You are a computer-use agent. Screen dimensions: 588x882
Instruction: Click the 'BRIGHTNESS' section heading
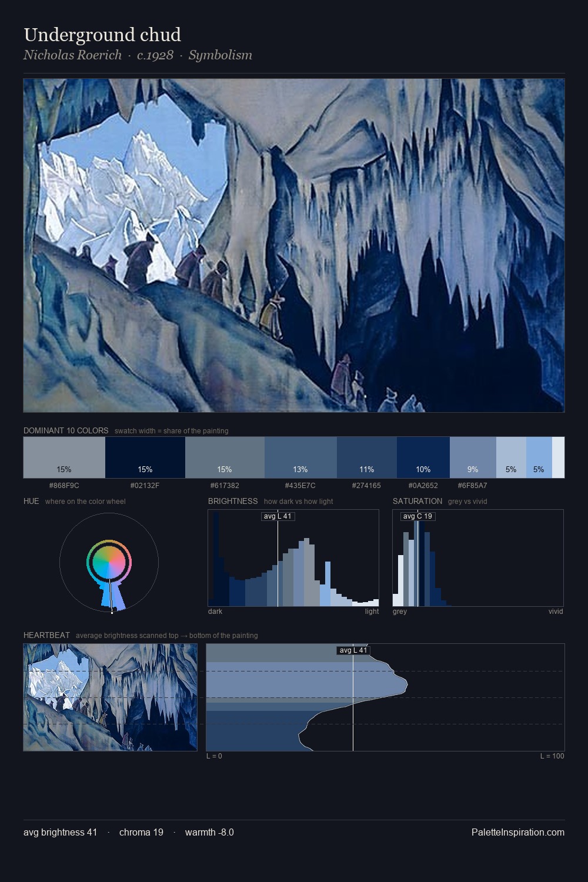pos(233,502)
